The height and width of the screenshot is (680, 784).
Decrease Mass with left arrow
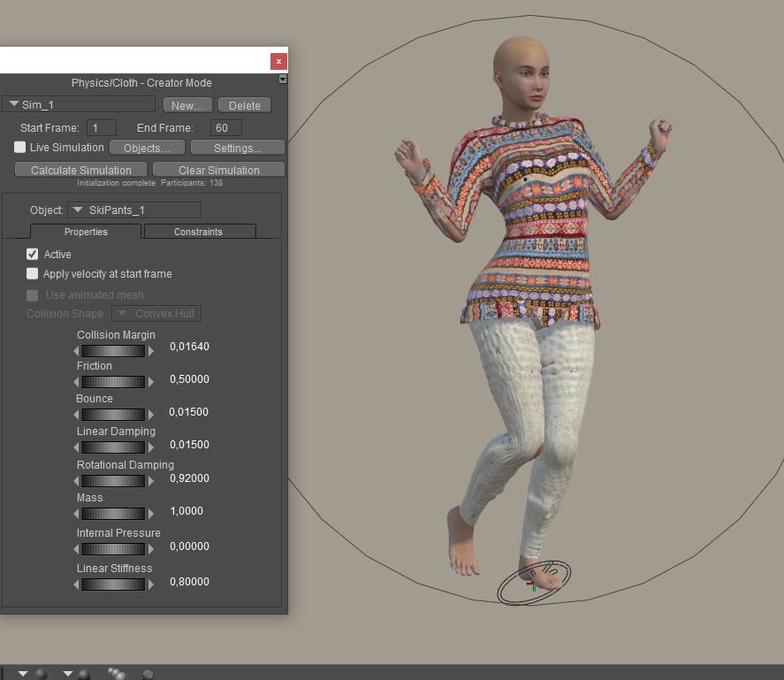77,514
